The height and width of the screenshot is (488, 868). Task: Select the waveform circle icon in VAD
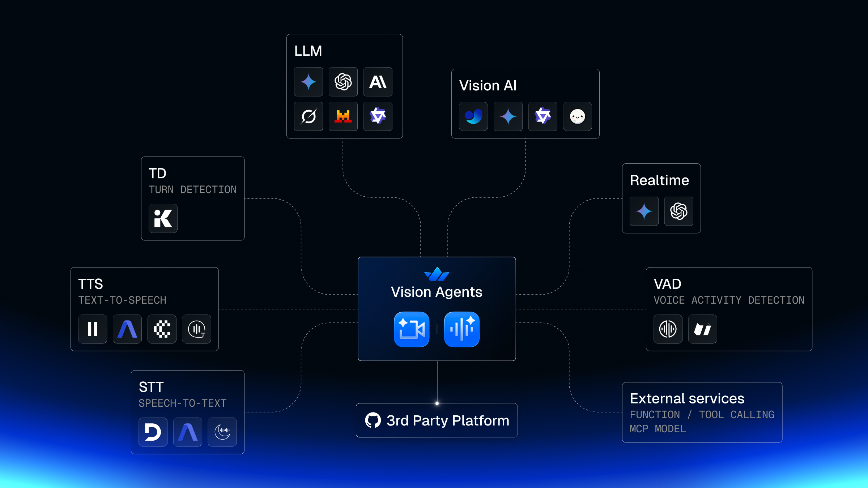point(668,329)
